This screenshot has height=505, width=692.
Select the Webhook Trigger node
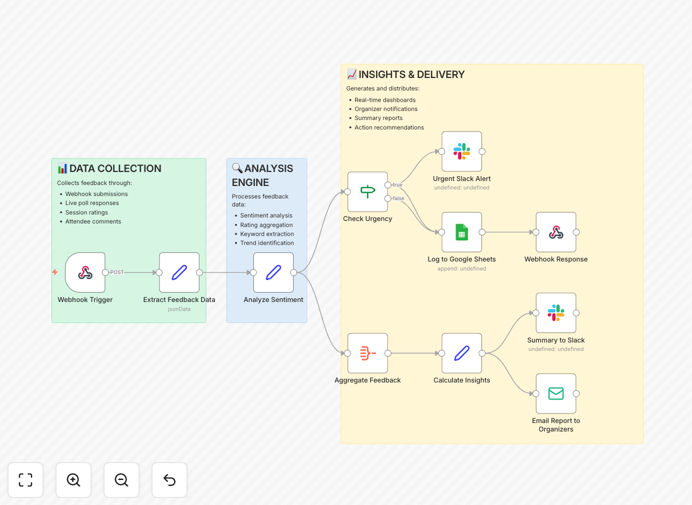[x=85, y=272]
